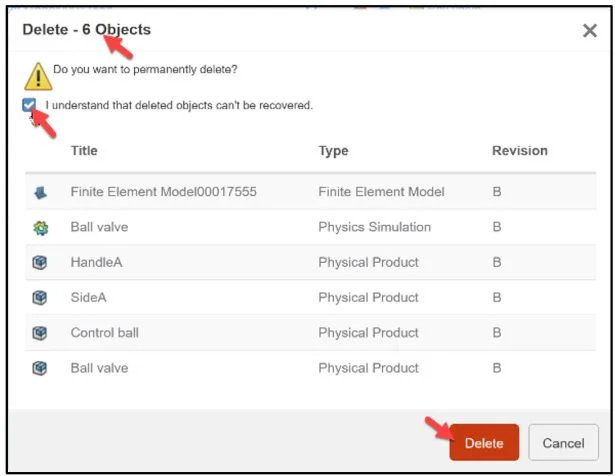Select the HandleA row title
The width and height of the screenshot is (615, 476).
point(98,263)
